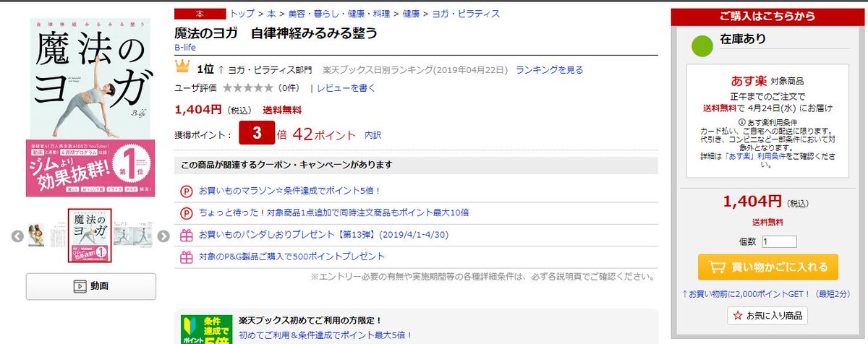The height and width of the screenshot is (344, 868).
Task: Select the thumbnail right of selected cover
Action: 133,236
